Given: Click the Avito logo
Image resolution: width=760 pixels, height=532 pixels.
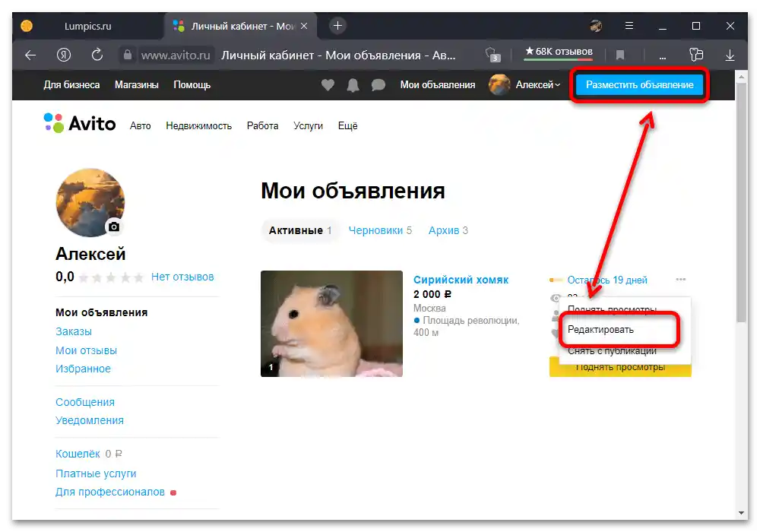Looking at the screenshot, I should (80, 124).
